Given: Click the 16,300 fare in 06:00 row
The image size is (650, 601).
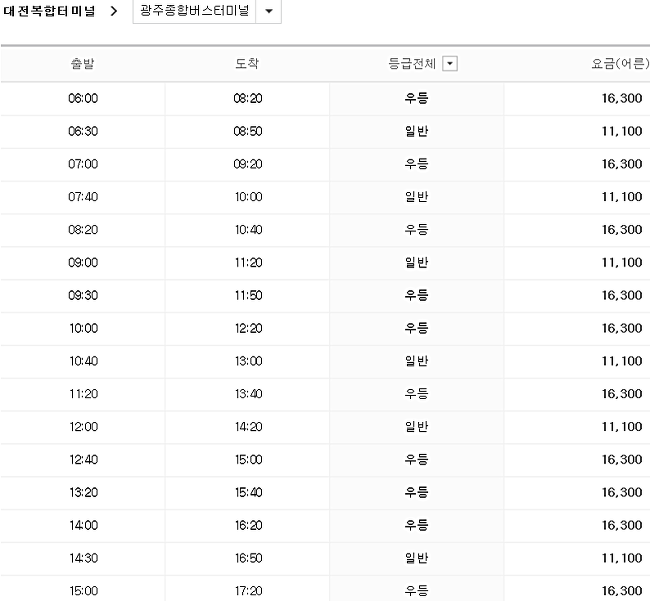Looking at the screenshot, I should 622,98.
